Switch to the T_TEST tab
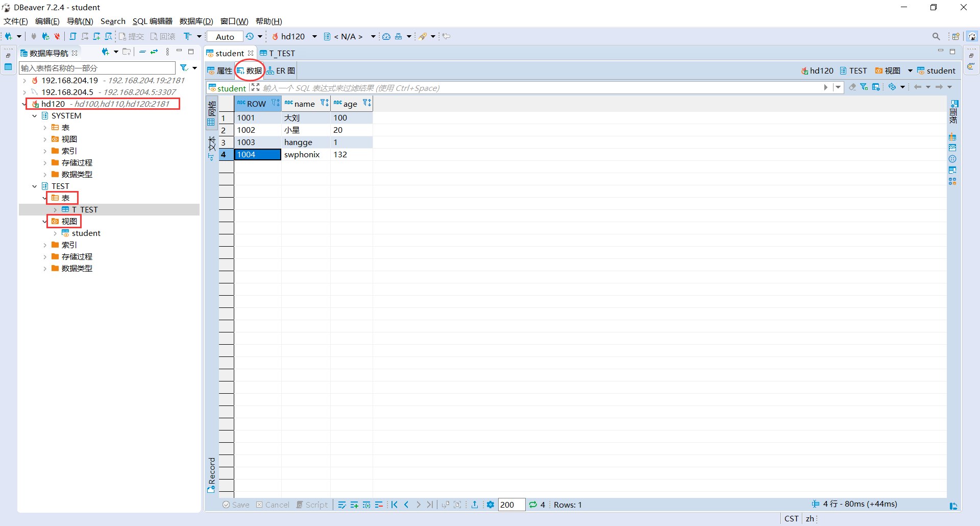 [x=282, y=53]
